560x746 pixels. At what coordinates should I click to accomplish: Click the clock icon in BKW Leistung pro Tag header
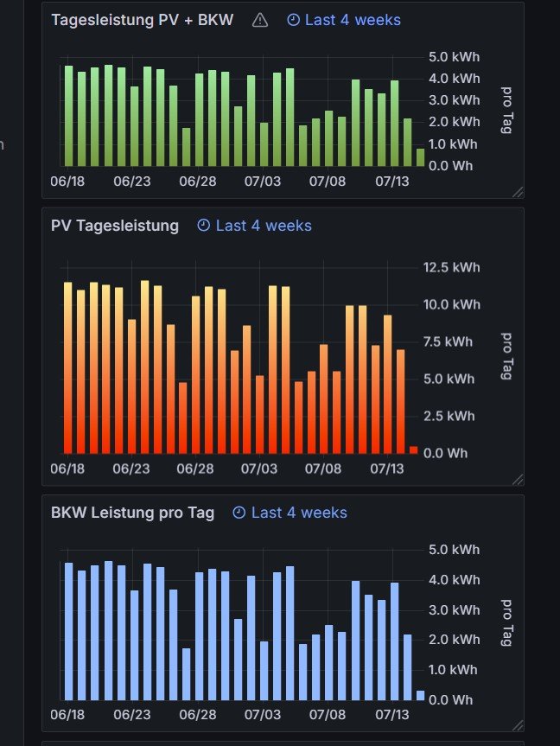[x=239, y=513]
